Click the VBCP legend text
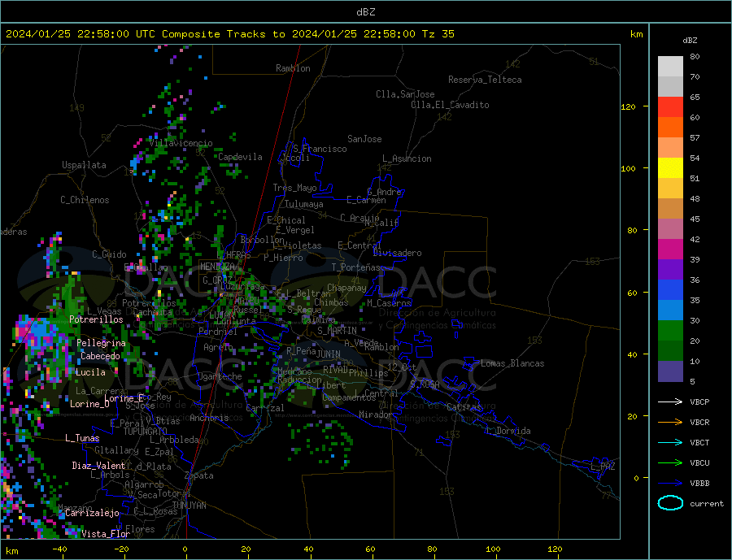732x560 pixels. pos(699,402)
